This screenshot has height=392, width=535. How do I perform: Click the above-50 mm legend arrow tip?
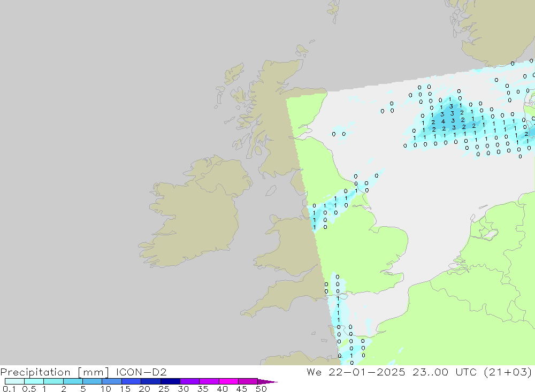[x=267, y=382]
